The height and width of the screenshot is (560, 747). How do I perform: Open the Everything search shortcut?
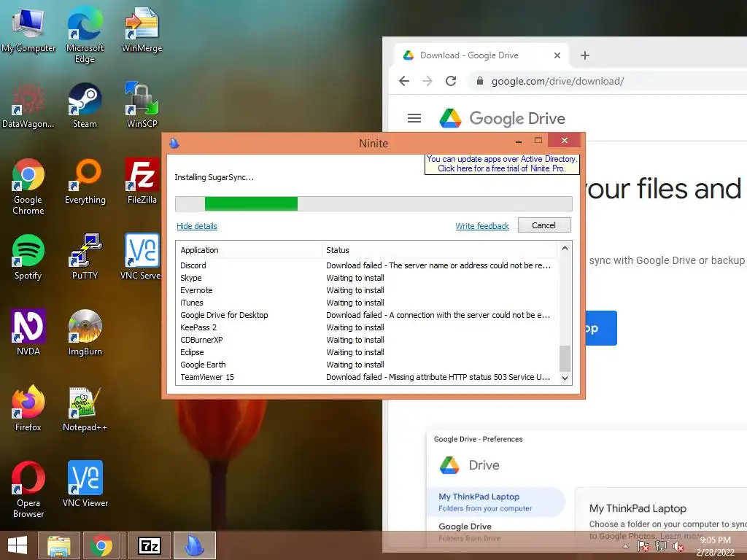[x=85, y=182]
